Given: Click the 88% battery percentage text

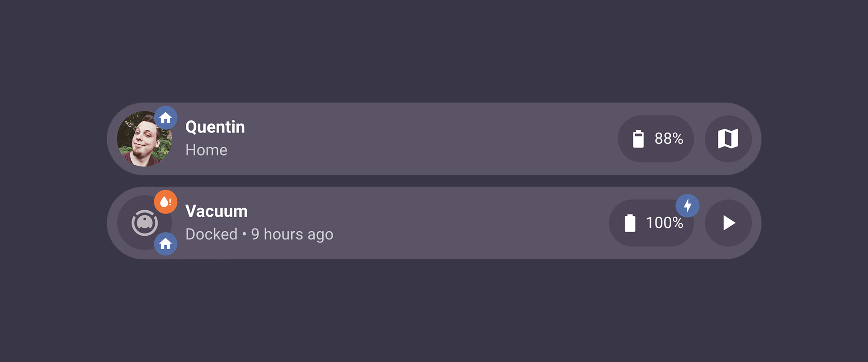Looking at the screenshot, I should tap(669, 138).
